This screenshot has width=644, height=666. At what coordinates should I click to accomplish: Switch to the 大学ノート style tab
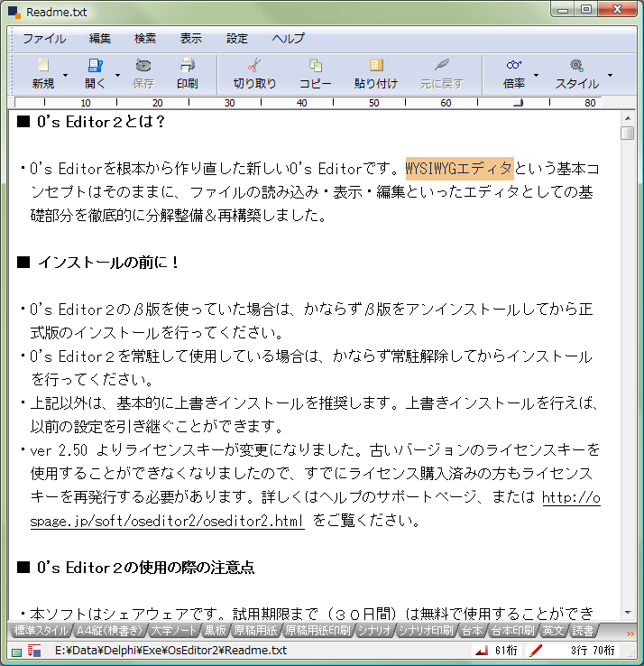click(173, 631)
